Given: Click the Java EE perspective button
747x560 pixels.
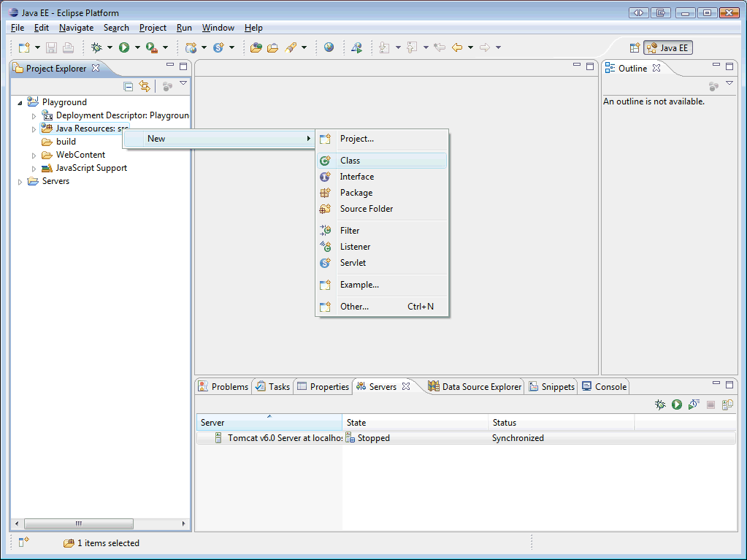Looking at the screenshot, I should pyautogui.click(x=668, y=47).
